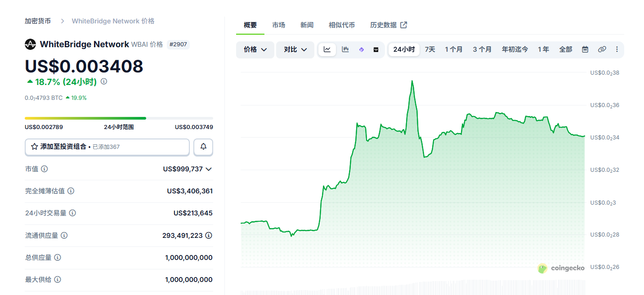Click the 19.9% BTC change text

(79, 98)
